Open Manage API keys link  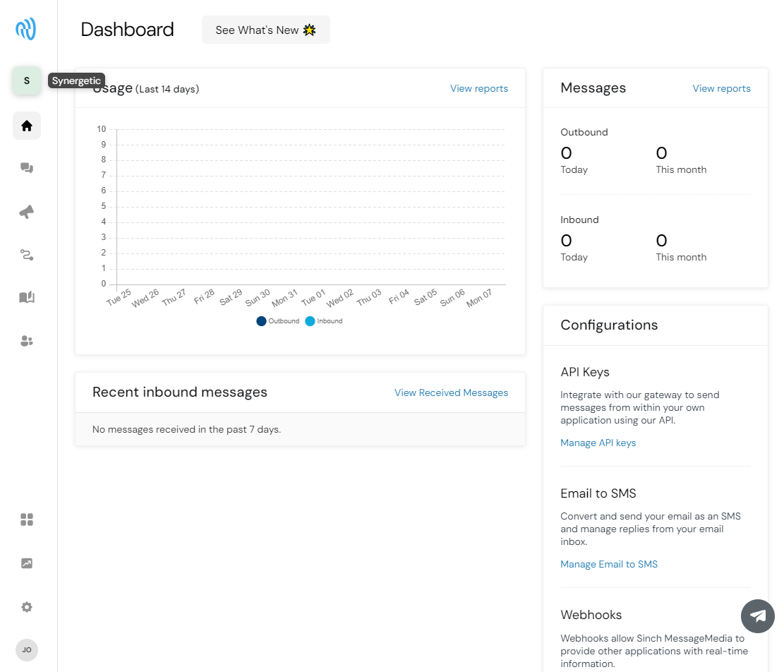(598, 443)
